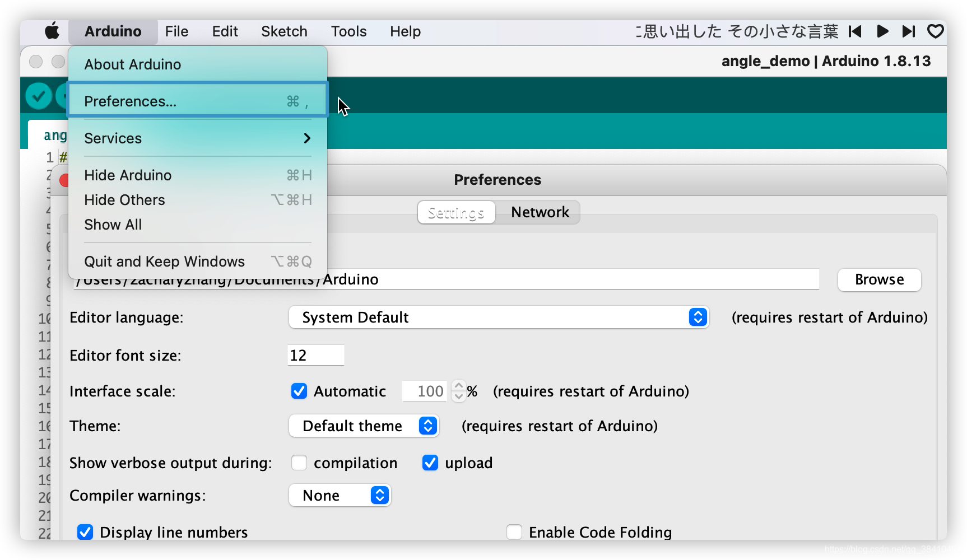The width and height of the screenshot is (967, 560).
Task: Click the interface scale percentage stepper arrows
Action: 459,391
